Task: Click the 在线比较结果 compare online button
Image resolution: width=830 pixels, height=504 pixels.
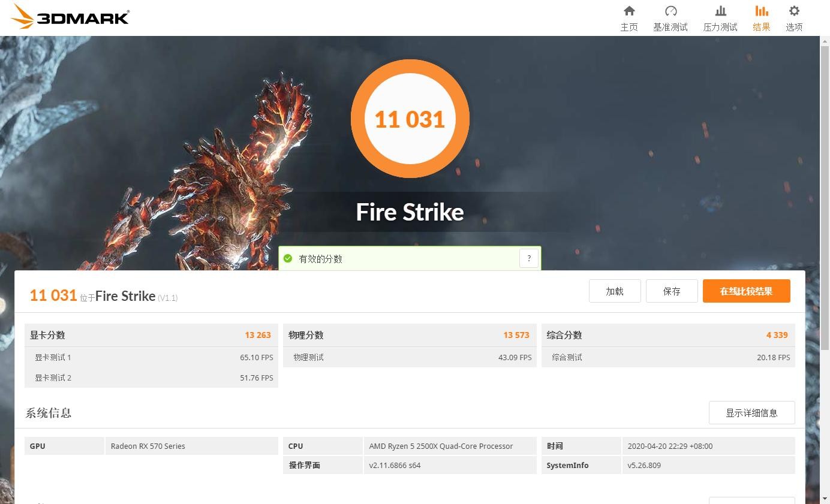Action: coord(746,291)
